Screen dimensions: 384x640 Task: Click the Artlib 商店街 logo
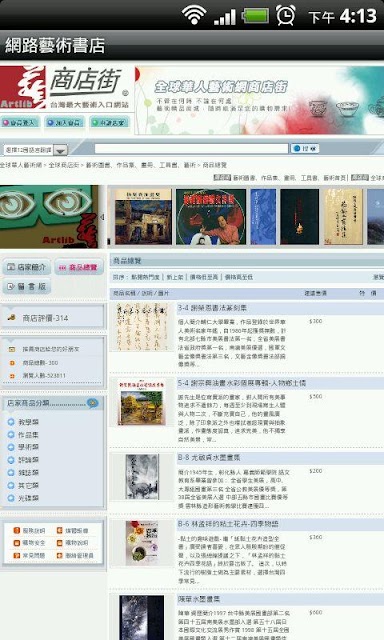[x=65, y=89]
